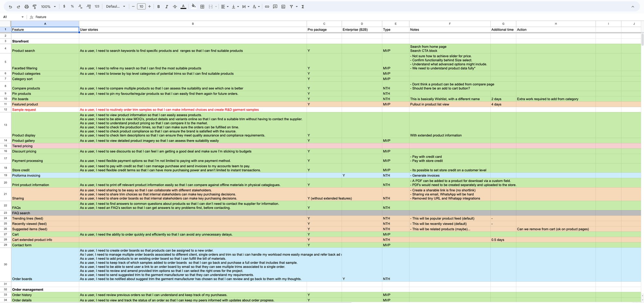Screen dimensions: 644x303
Task: Open the text color picker
Action: (183, 6)
